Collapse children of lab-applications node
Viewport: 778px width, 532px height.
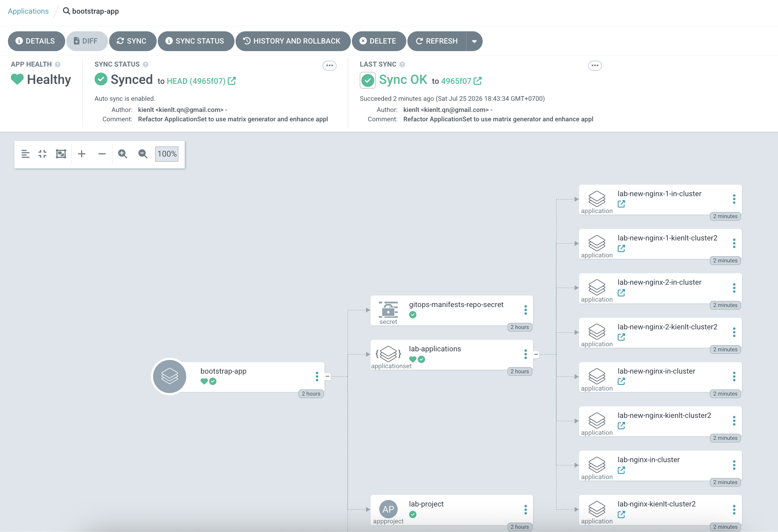[x=536, y=354]
